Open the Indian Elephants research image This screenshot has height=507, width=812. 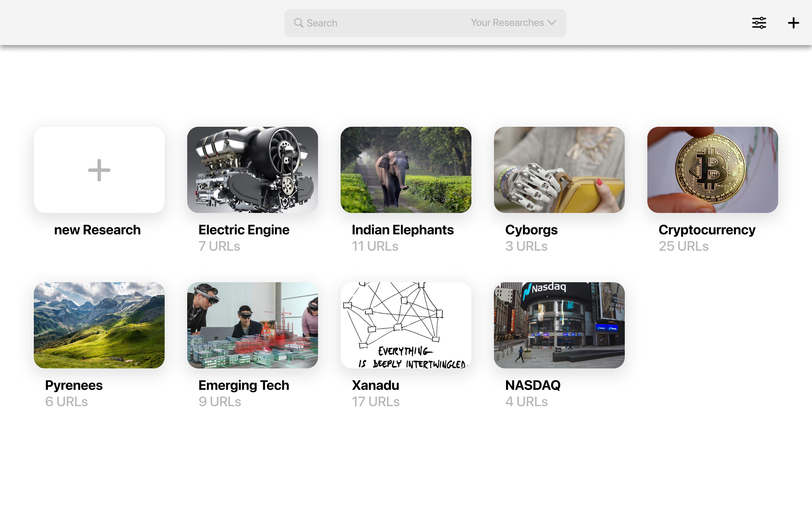point(406,170)
